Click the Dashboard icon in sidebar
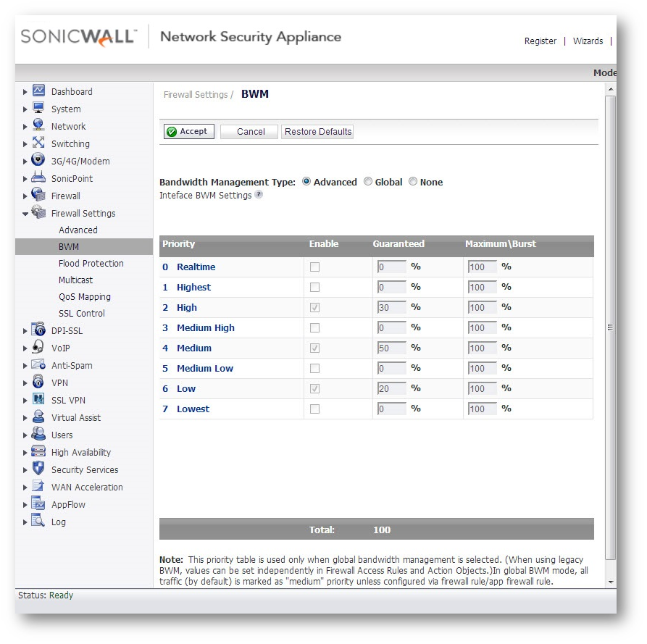647x644 pixels. 38,91
